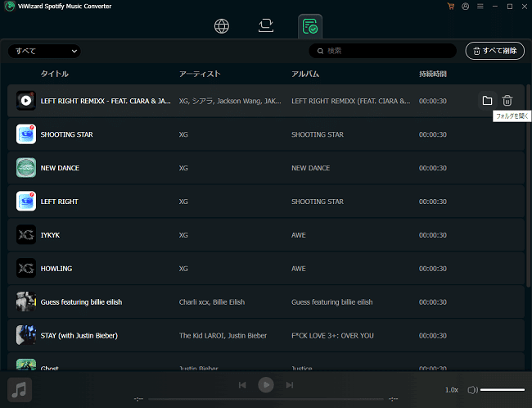Screen dimensions: 532x408
Task: Switch to the globe browser tab
Action: [x=222, y=26]
